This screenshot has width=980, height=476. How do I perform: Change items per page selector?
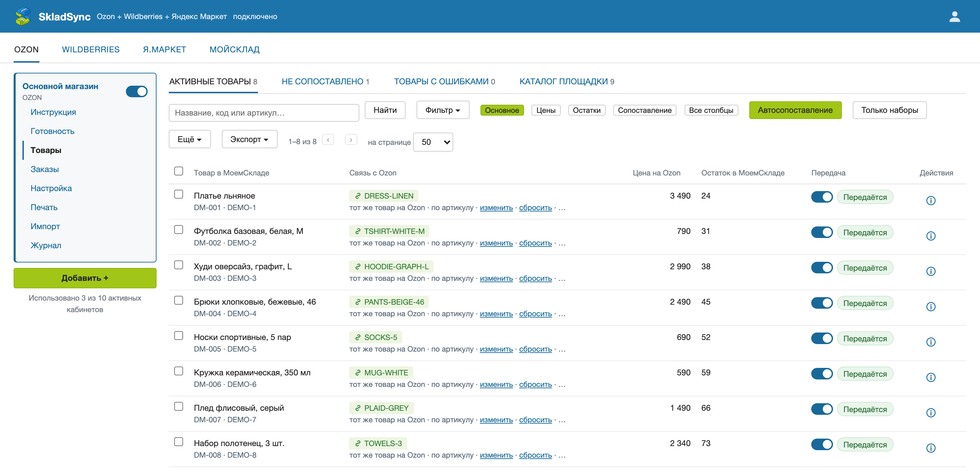point(433,142)
